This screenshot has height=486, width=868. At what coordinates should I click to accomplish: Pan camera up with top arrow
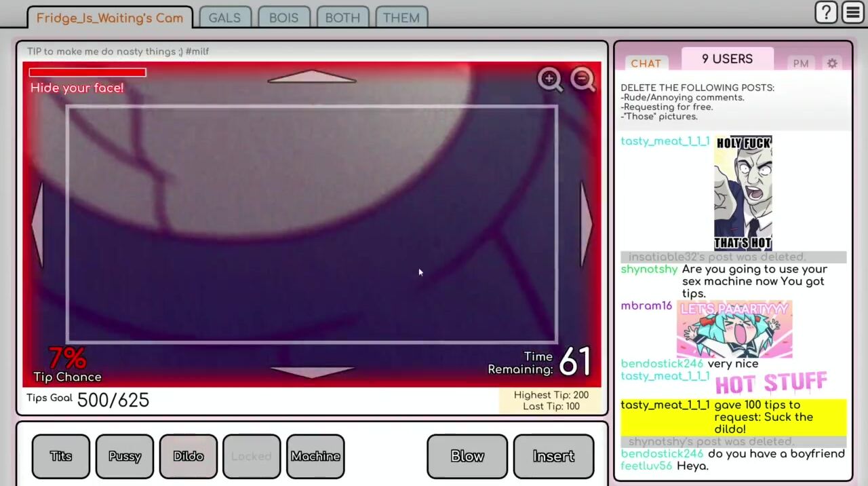312,77
